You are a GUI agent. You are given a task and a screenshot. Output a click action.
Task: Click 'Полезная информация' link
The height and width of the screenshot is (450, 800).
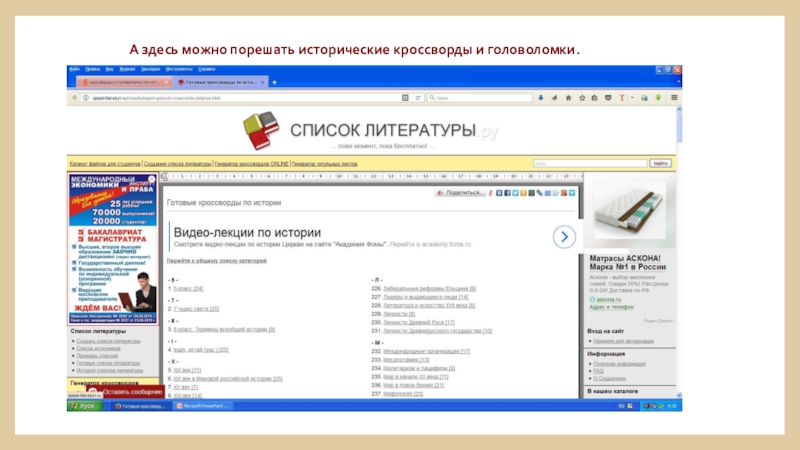(619, 364)
